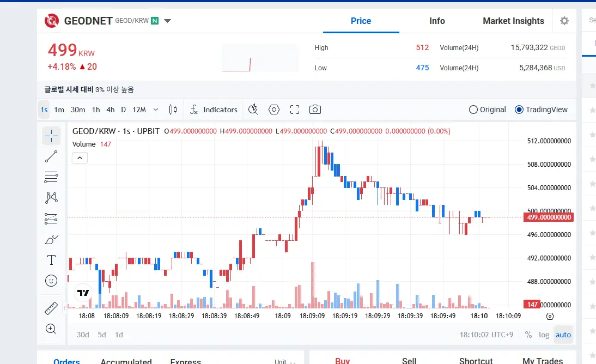596x364 pixels.
Task: Select the trend line drawing tool
Action: (x=51, y=156)
